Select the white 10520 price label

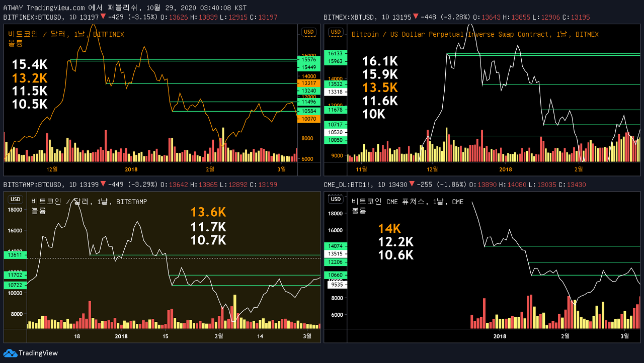click(x=336, y=132)
